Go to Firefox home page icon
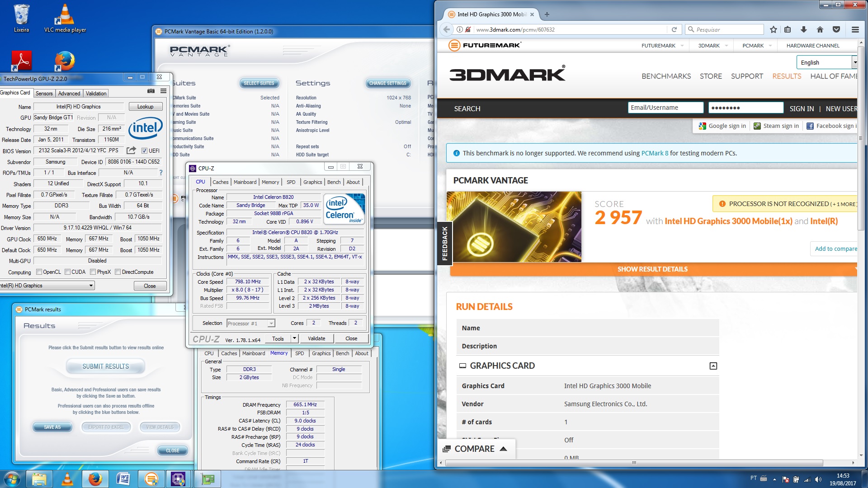 (820, 29)
